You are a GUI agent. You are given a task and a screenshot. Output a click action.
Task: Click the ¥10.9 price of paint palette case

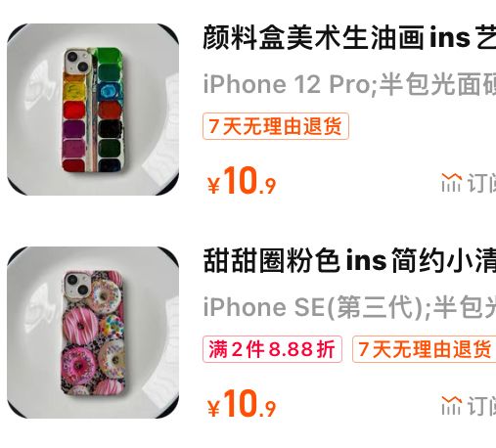click(x=242, y=181)
